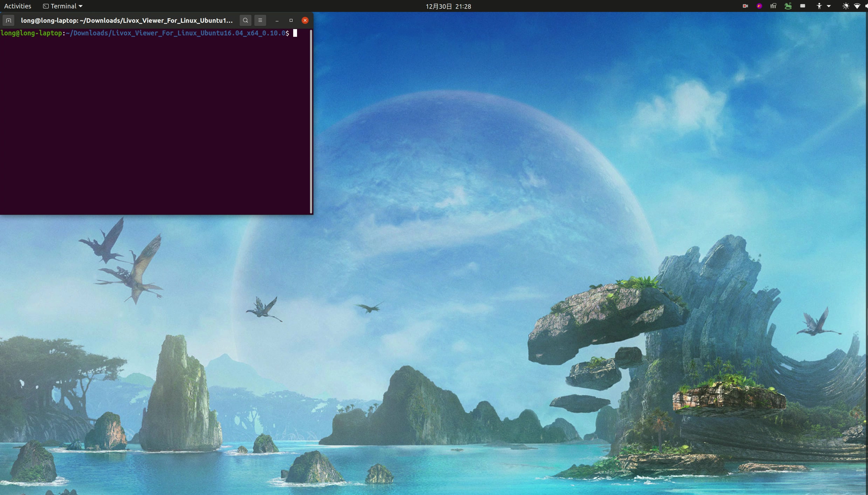Open the Activities overview
The image size is (868, 495).
click(18, 6)
